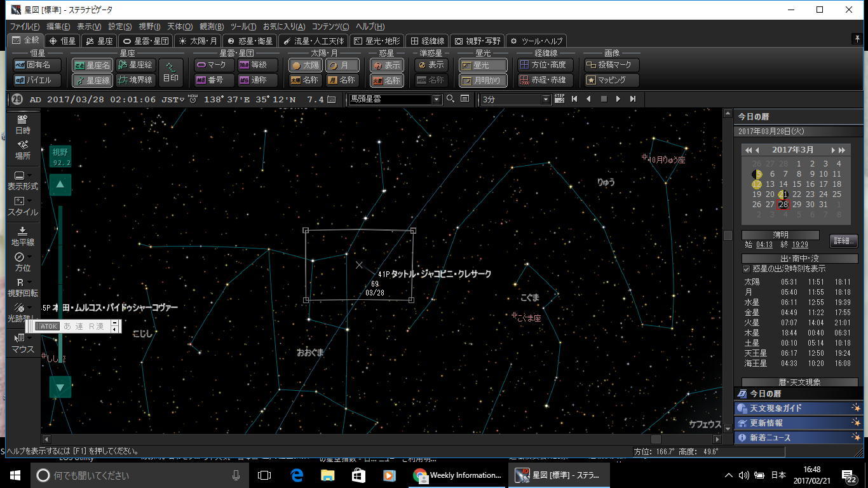Show nebula magnitudes (等級)

[257, 65]
